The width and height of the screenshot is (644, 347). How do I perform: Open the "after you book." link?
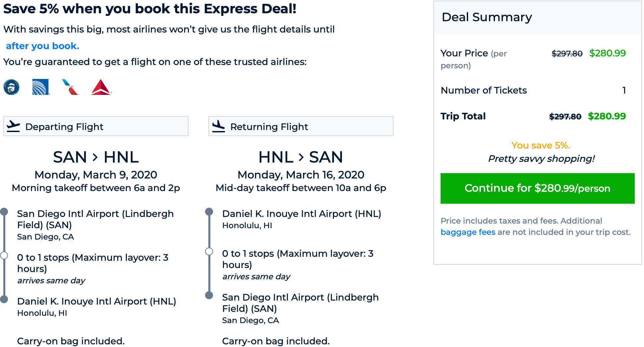[x=42, y=46]
